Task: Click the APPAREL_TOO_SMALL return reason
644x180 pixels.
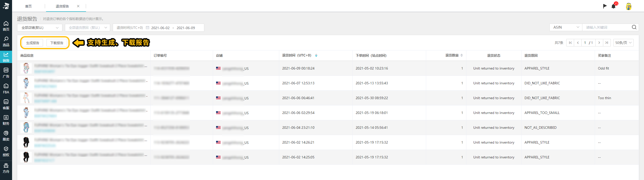Action: [x=542, y=113]
